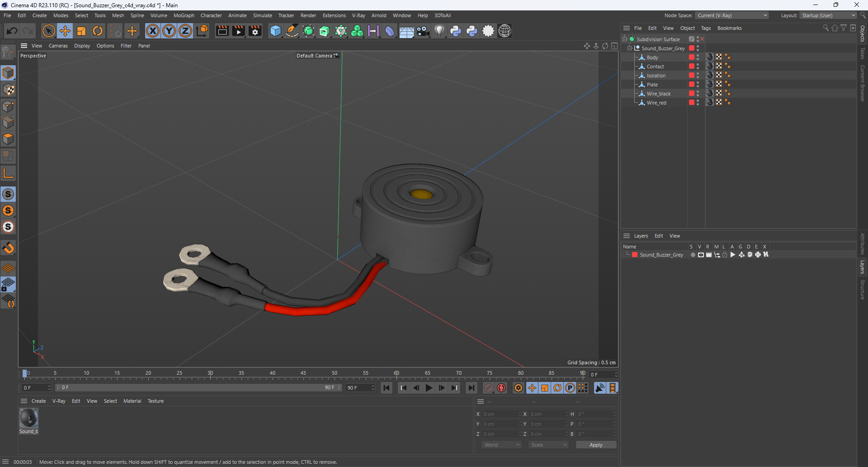Viewport: 868px width, 467px height.
Task: Open the Tags menu in Object Manager
Action: pos(706,28)
